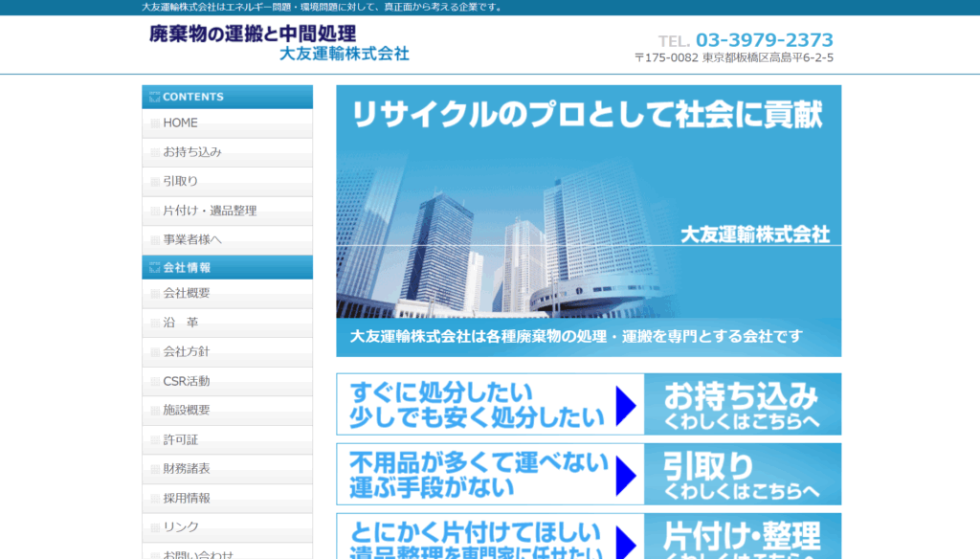
Task: Open the CSR活動 page
Action: click(x=187, y=381)
